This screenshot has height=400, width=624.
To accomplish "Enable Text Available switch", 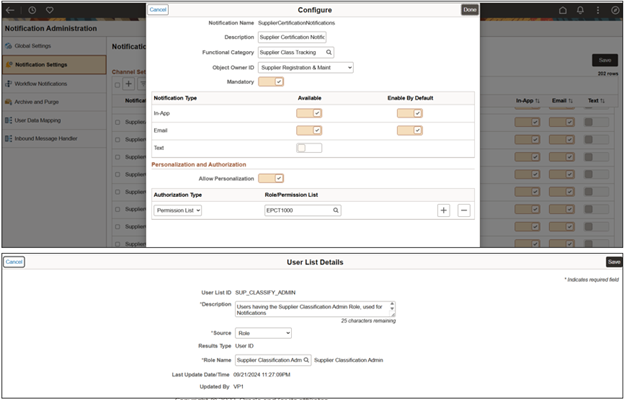I will point(309,148).
